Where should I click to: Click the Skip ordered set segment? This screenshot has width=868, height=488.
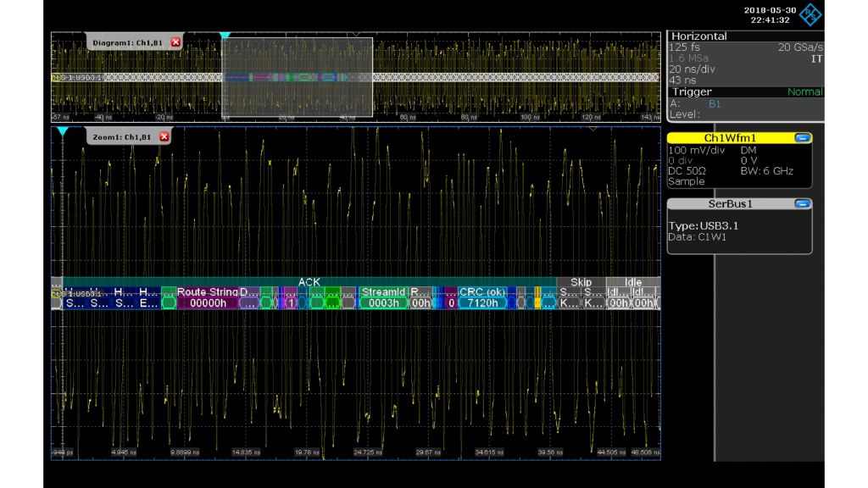[x=581, y=282]
